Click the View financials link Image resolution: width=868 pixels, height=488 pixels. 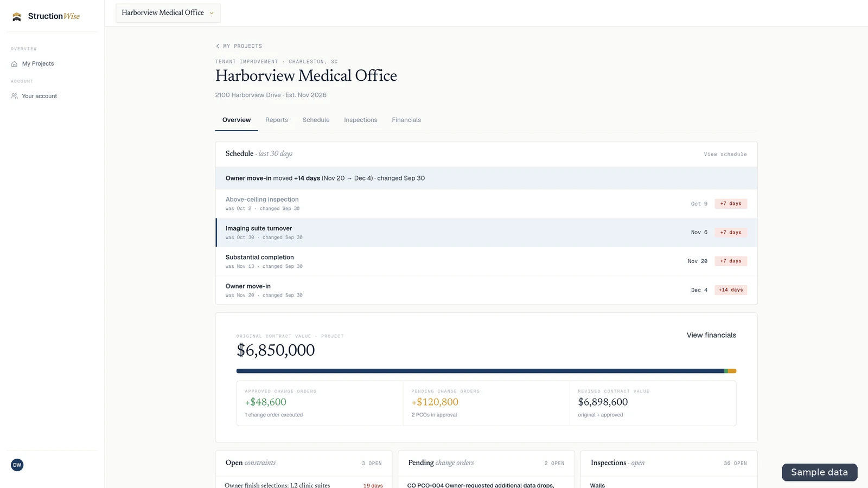(x=711, y=335)
